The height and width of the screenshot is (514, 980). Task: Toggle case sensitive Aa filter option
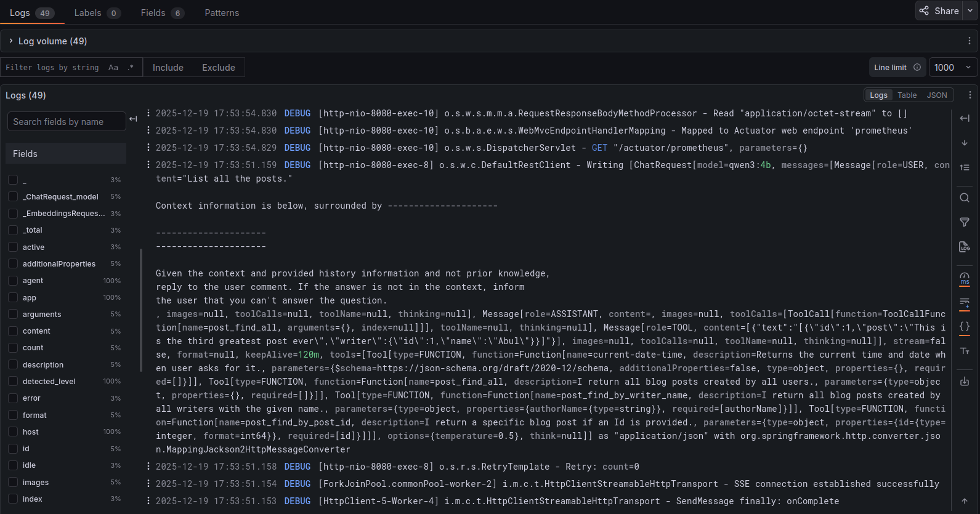pyautogui.click(x=113, y=68)
